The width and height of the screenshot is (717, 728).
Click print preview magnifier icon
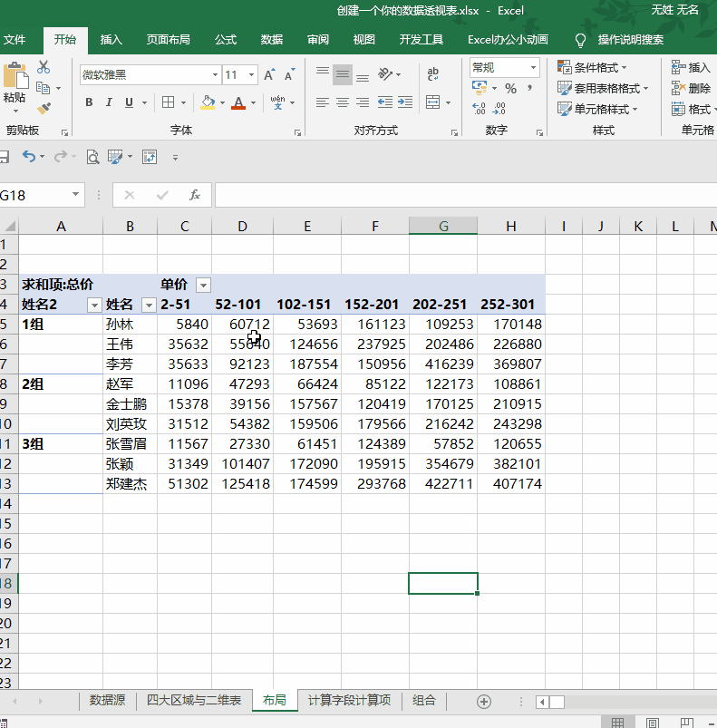coord(92,158)
